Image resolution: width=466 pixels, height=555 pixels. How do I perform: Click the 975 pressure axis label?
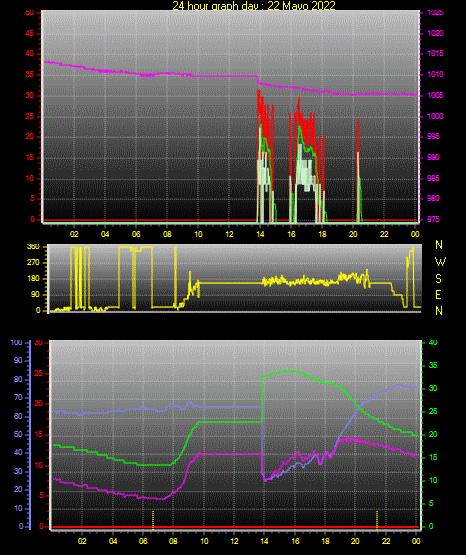click(x=433, y=219)
